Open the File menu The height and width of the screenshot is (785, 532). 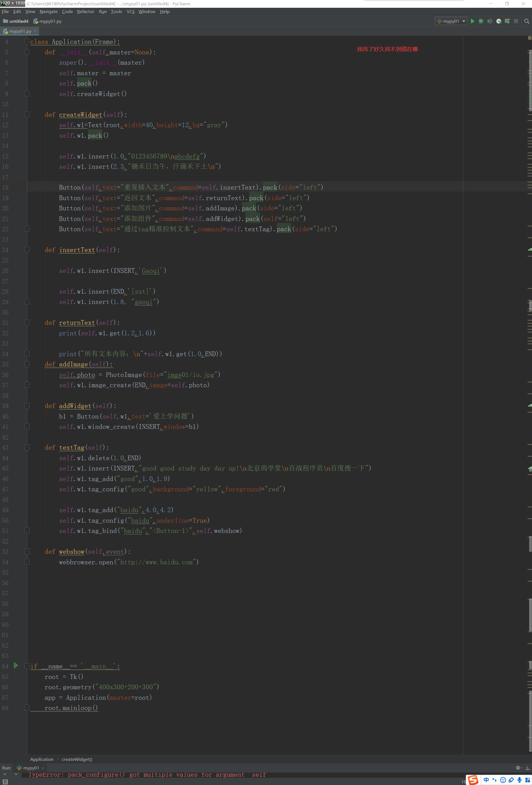coord(5,11)
